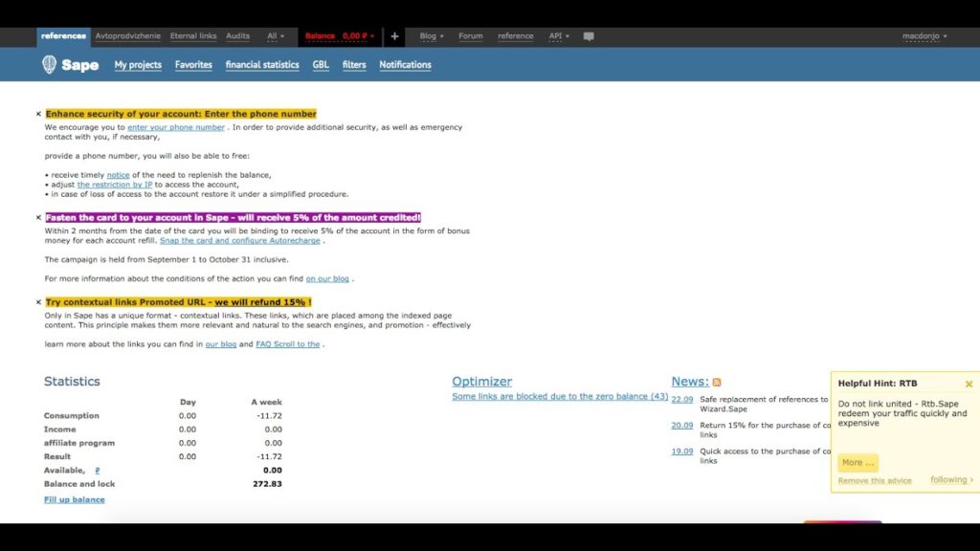Click the affiliate program row label
The width and height of the screenshot is (980, 551).
pyautogui.click(x=79, y=443)
